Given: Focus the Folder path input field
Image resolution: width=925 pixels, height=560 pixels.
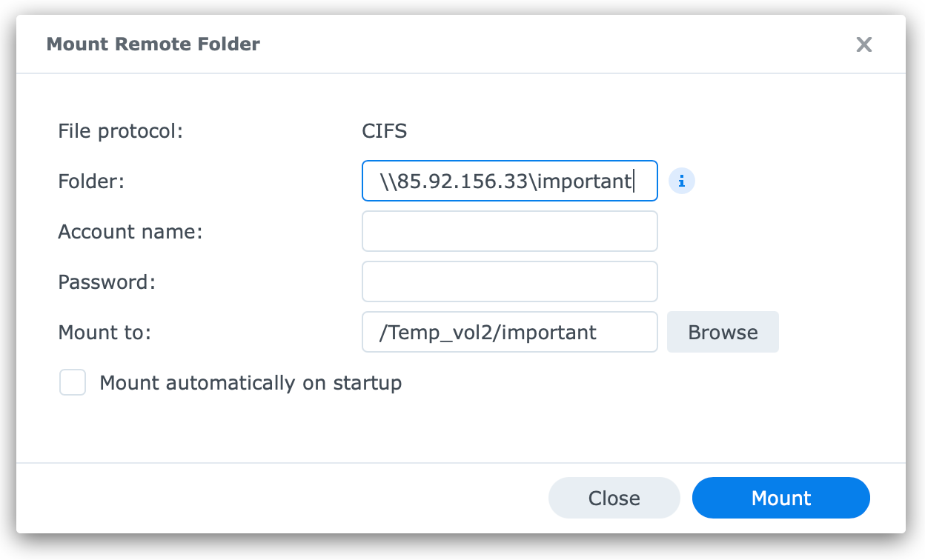Looking at the screenshot, I should (x=510, y=181).
